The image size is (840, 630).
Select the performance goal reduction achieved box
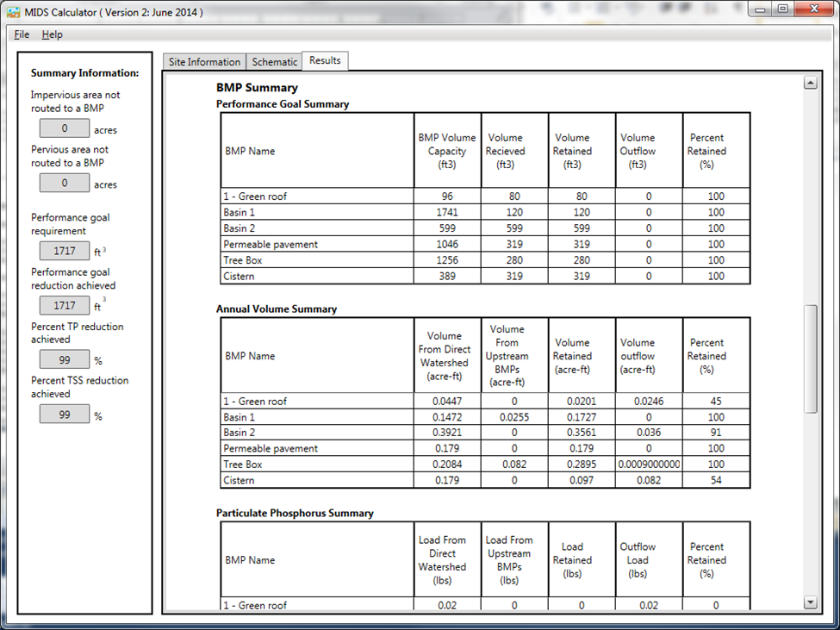tap(65, 306)
